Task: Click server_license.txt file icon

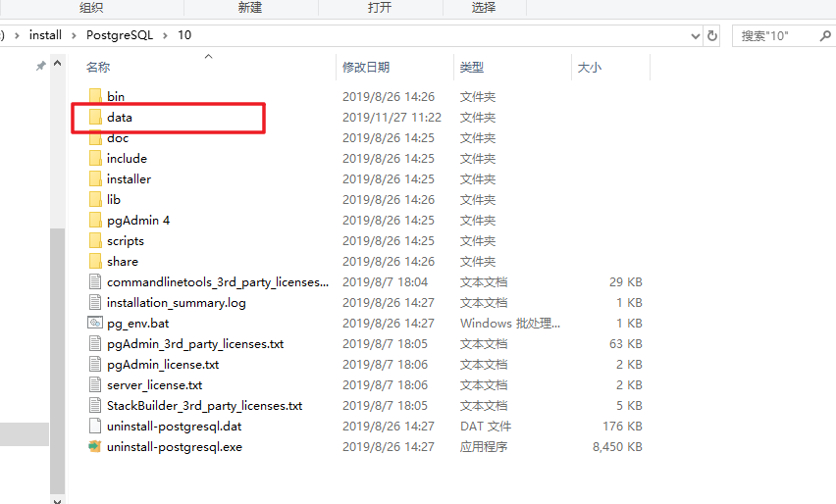Action: pos(95,384)
